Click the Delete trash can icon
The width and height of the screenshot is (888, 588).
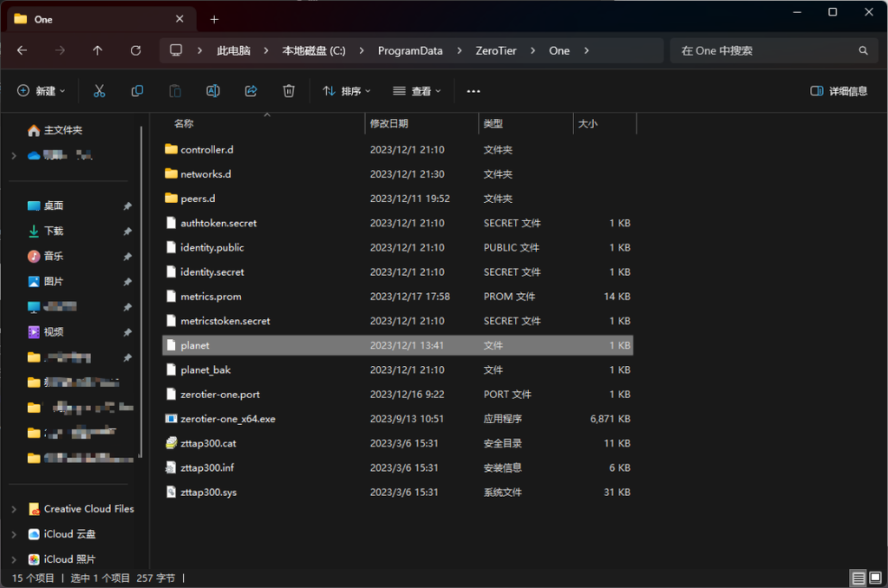coord(289,91)
